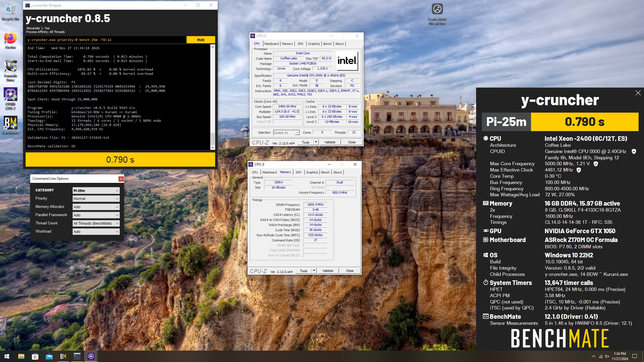
Task: Click the yellow RUN button
Action: click(x=201, y=40)
